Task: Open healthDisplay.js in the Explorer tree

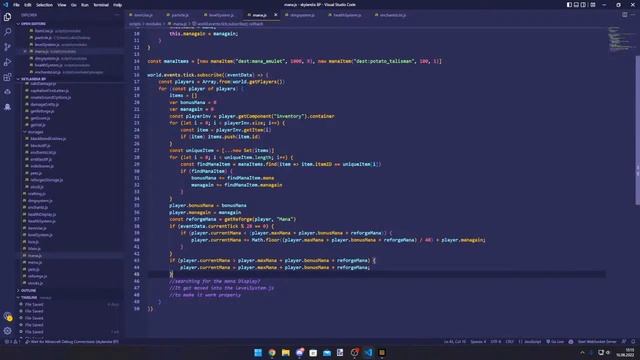Action: [x=42, y=214]
